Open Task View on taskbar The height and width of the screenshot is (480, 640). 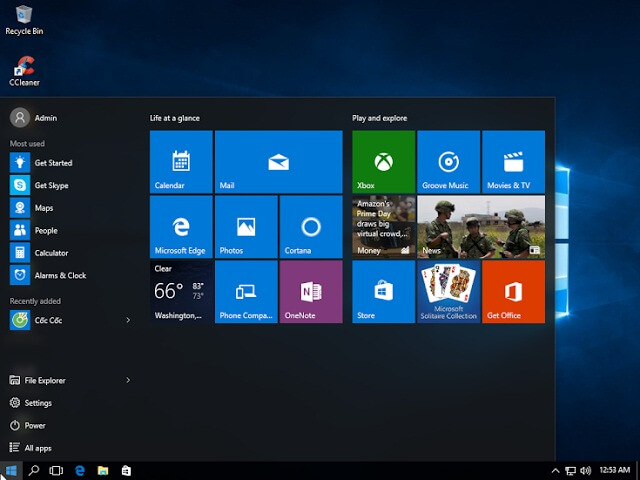point(56,471)
